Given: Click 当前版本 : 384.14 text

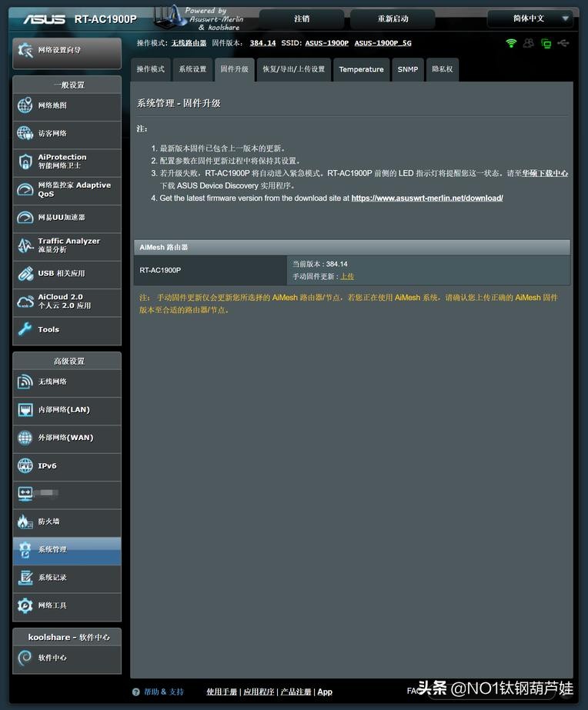Looking at the screenshot, I should tap(320, 264).
